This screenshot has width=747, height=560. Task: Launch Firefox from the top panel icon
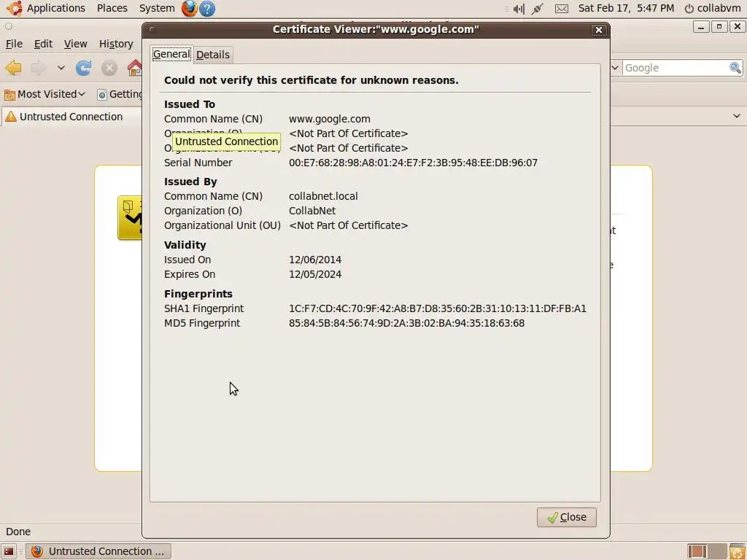(x=189, y=8)
